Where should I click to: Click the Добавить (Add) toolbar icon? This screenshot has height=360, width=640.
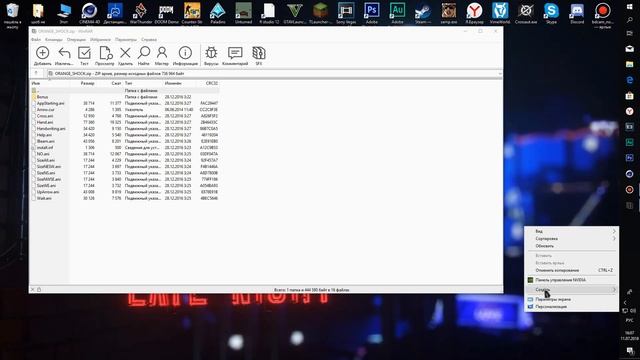coord(42,56)
